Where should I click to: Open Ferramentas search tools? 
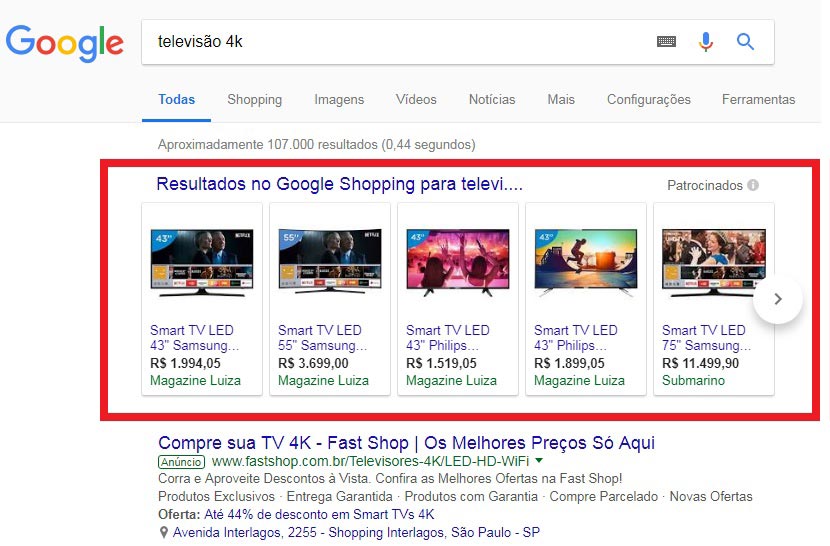[x=758, y=100]
